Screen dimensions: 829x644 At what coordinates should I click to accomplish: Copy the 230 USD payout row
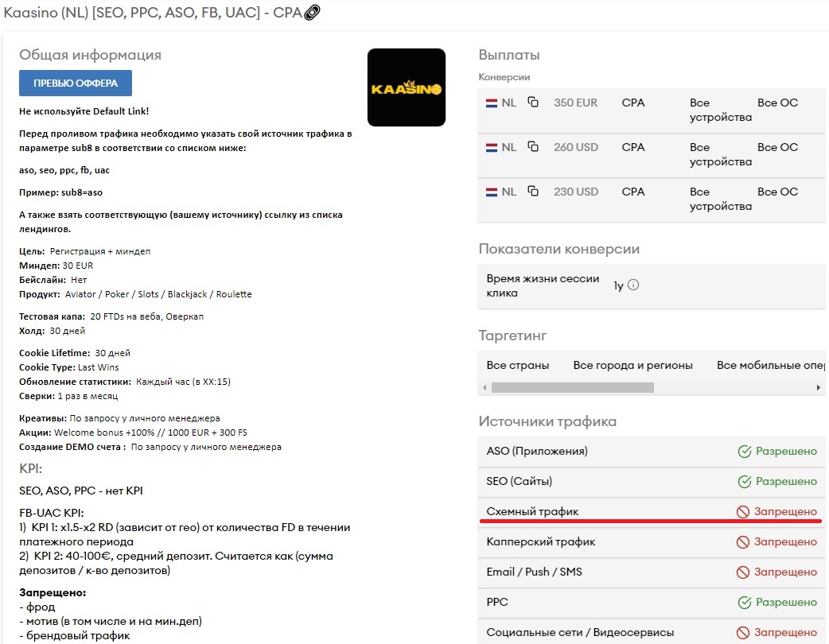533,191
